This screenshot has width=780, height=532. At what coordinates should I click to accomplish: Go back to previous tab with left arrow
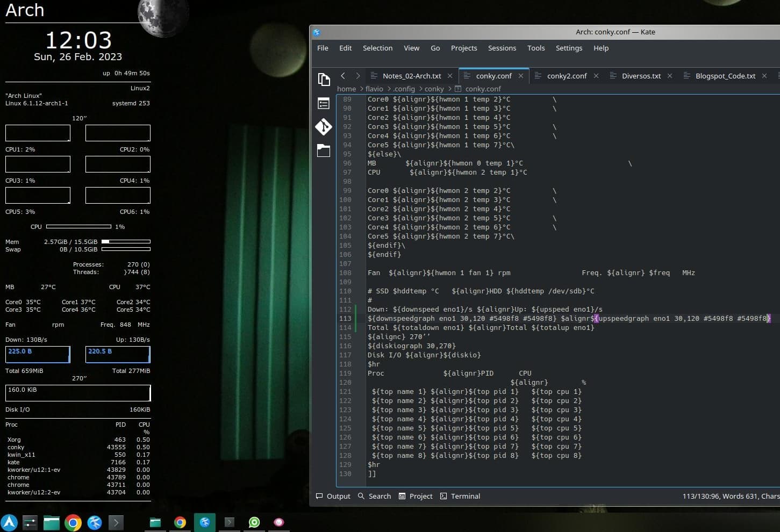coord(343,76)
